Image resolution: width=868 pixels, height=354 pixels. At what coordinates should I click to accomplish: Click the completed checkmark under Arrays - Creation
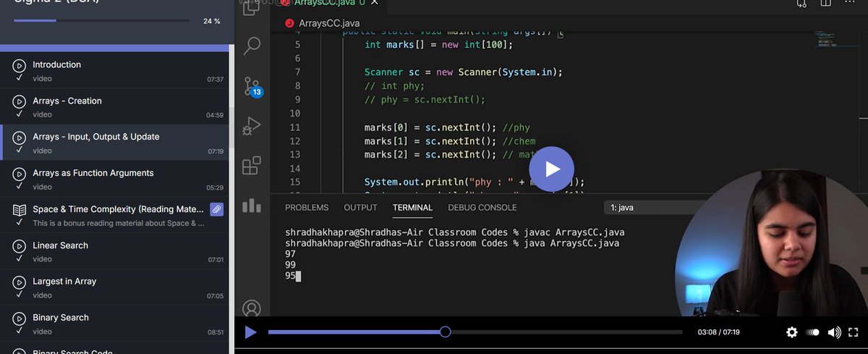[x=20, y=114]
